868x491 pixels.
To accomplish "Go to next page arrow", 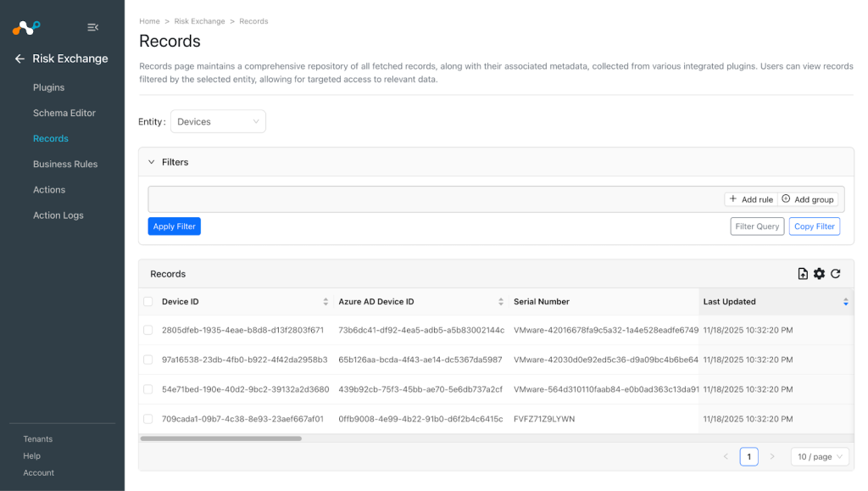I will coord(772,457).
